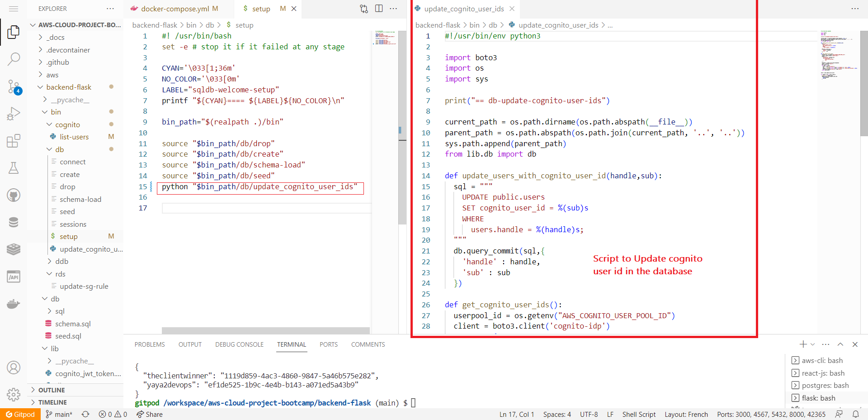Open the Search view
This screenshot has height=420, width=868.
coord(14,59)
